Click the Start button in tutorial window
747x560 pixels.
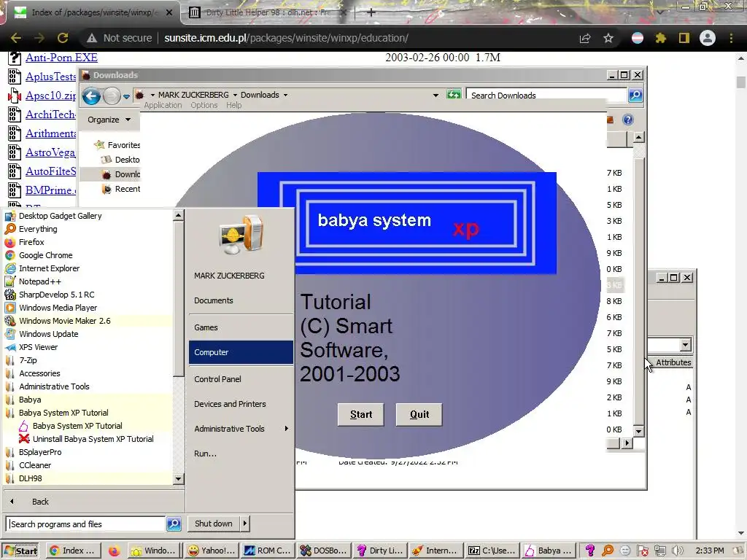point(360,414)
